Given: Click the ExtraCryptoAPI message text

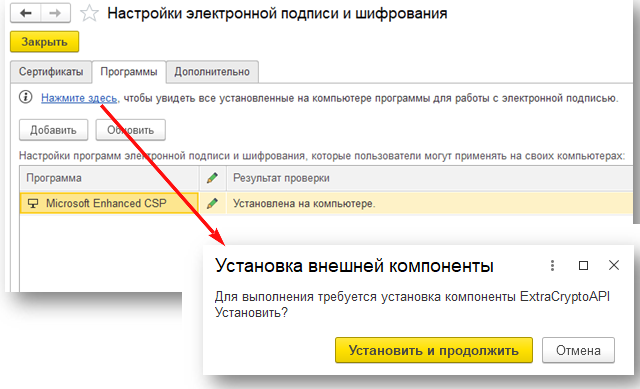Looking at the screenshot, I should coord(412,305).
